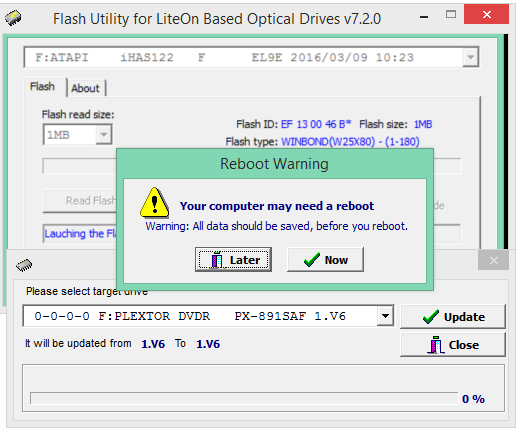Click the Flash Utility chip icon in title bar

tap(13, 18)
